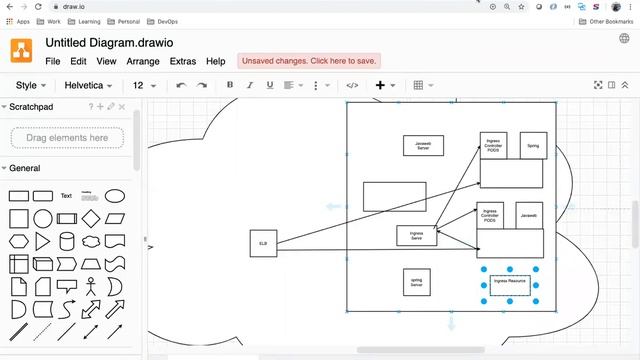Select the rounded rectangle shape

(x=43, y=196)
